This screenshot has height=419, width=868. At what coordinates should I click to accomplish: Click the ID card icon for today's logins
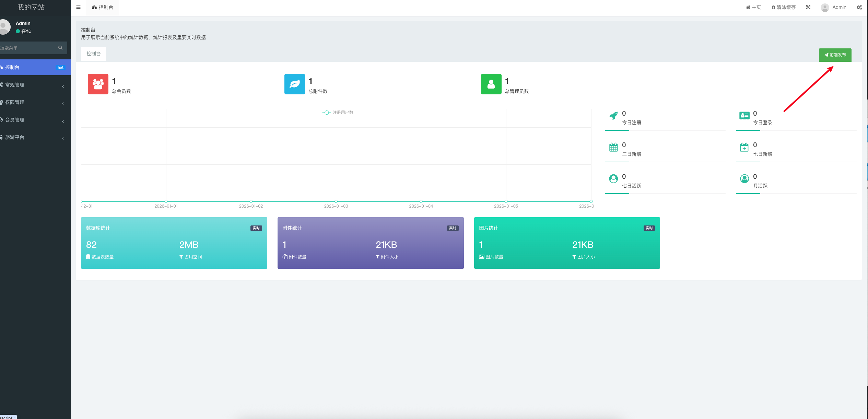744,116
